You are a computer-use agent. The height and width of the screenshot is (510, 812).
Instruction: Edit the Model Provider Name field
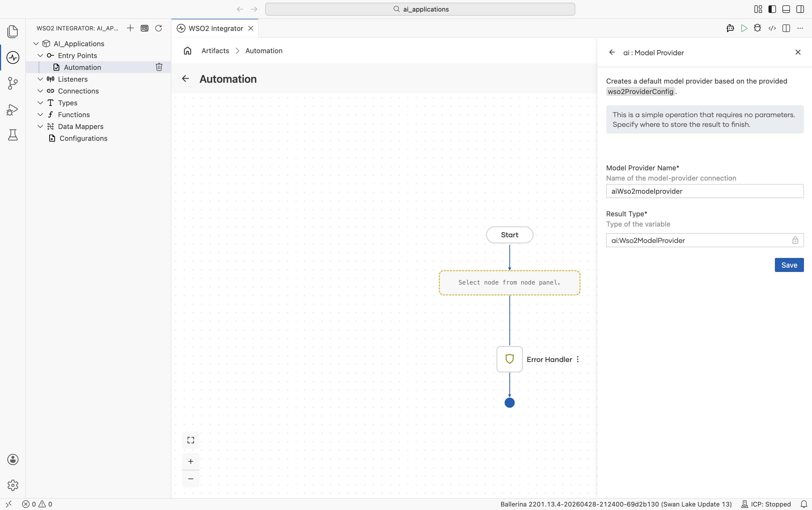click(705, 191)
